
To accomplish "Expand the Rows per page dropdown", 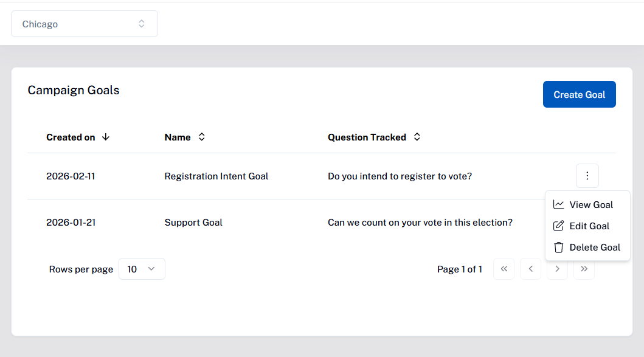I will click(x=142, y=269).
